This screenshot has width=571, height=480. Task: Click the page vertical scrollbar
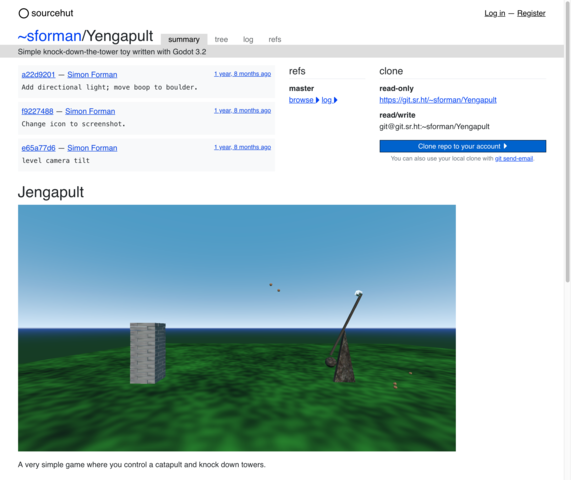coord(567,142)
